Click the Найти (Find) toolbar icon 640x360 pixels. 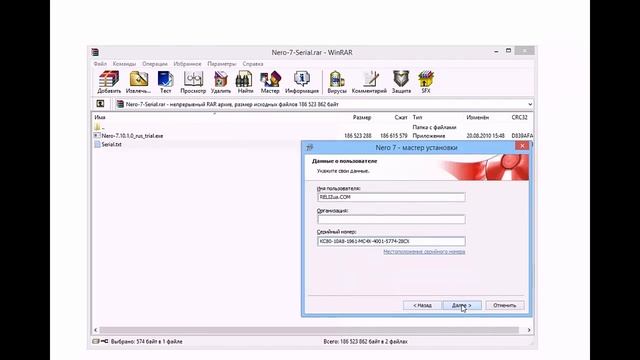tap(245, 82)
